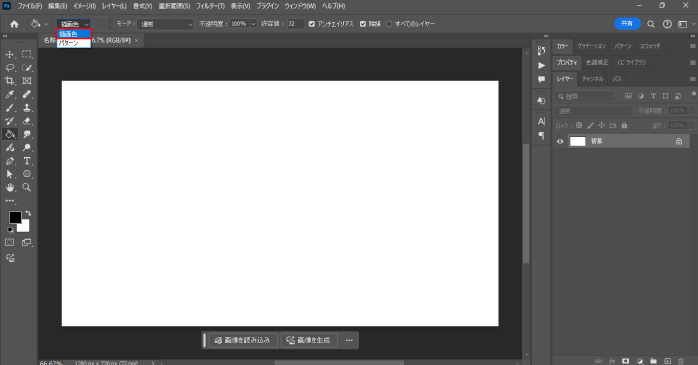
Task: Click the background color swatch
Action: pos(25,227)
